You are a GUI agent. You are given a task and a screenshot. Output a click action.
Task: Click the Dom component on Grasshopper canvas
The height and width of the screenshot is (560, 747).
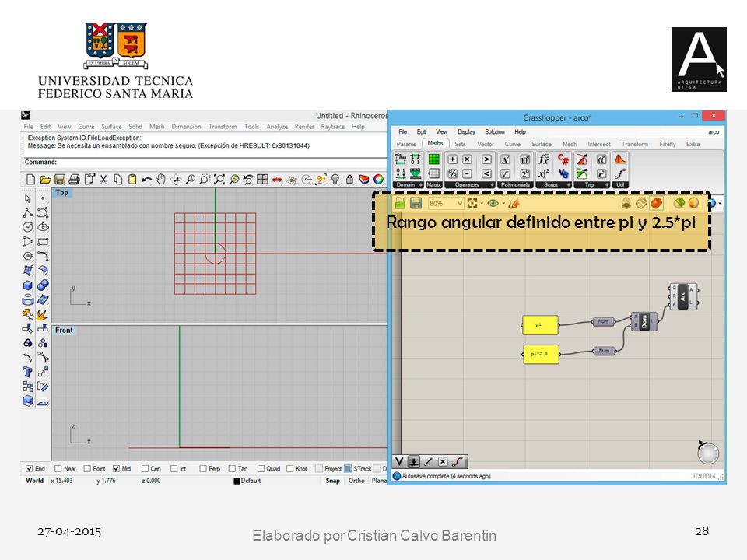pos(644,321)
